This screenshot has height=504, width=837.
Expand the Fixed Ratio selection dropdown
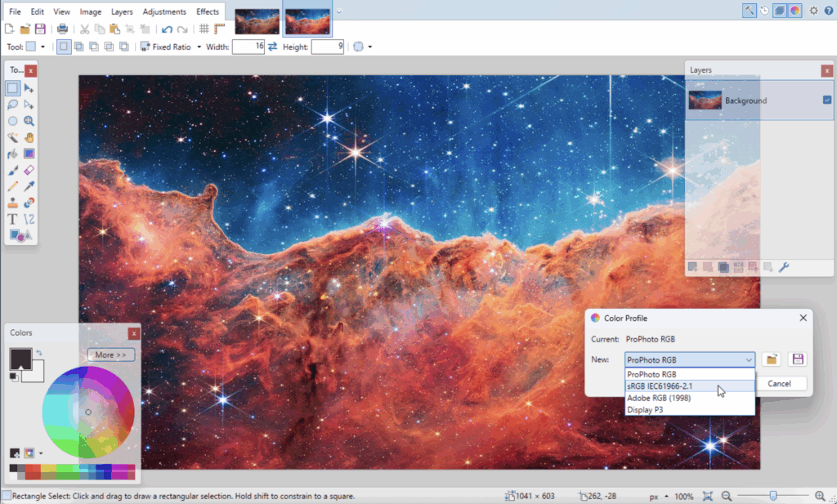(199, 47)
